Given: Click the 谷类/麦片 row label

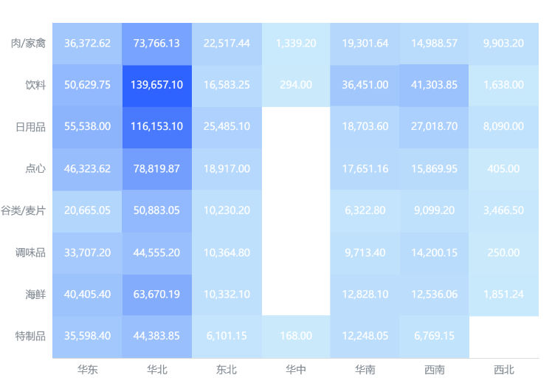Looking at the screenshot, I should point(23,210).
